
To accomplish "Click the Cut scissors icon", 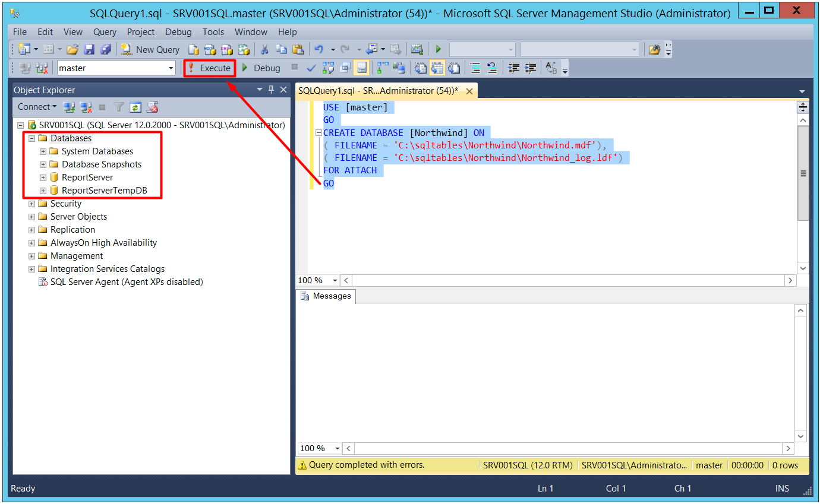I will (x=264, y=50).
